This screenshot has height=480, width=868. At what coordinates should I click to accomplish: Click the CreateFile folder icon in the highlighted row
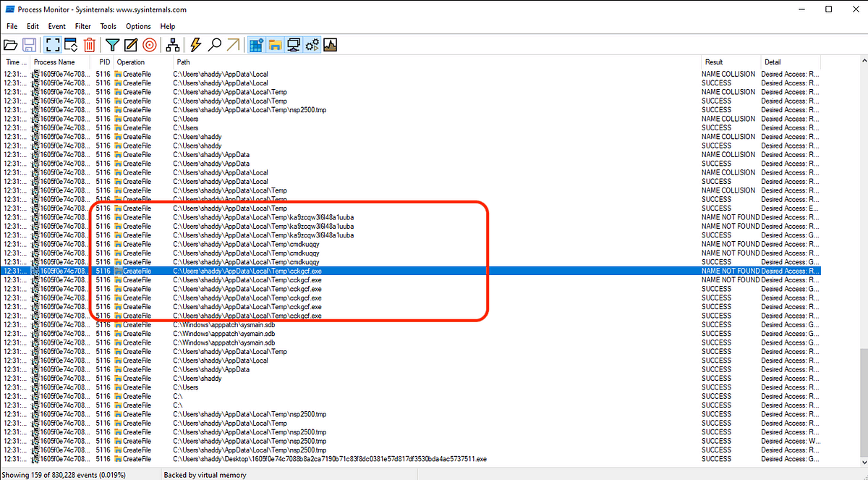tap(119, 271)
